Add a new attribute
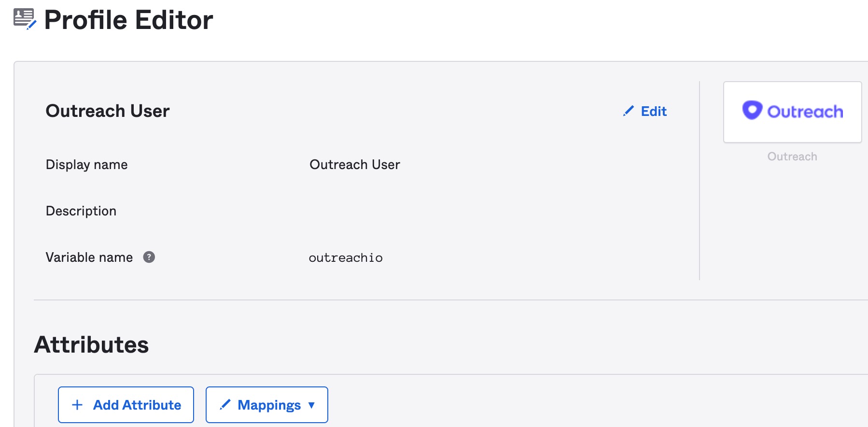868x427 pixels. click(x=126, y=405)
